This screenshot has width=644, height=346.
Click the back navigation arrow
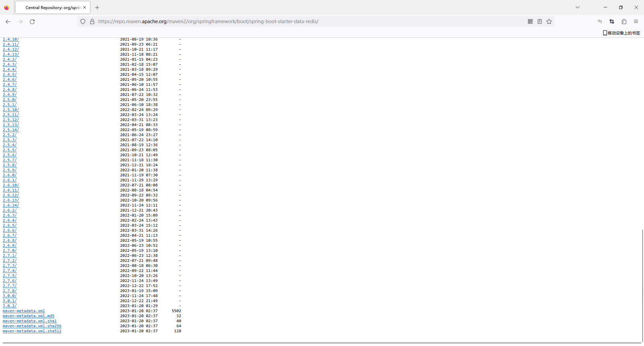point(8,21)
